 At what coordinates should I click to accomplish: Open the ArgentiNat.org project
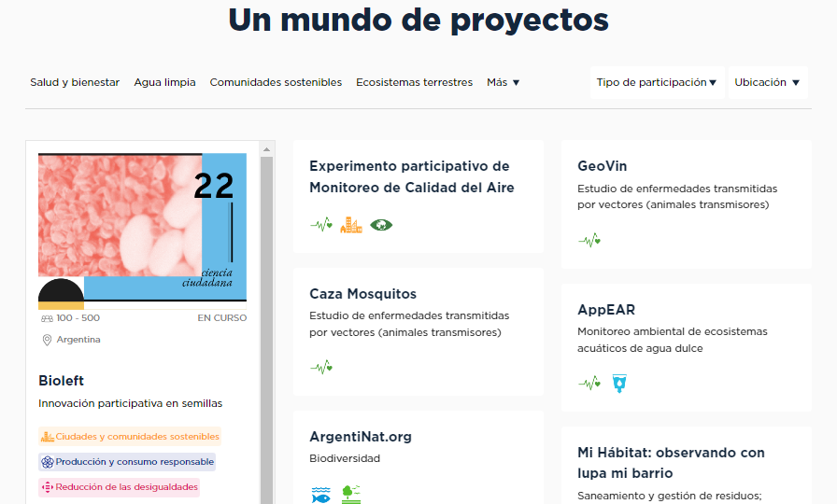[x=361, y=437]
